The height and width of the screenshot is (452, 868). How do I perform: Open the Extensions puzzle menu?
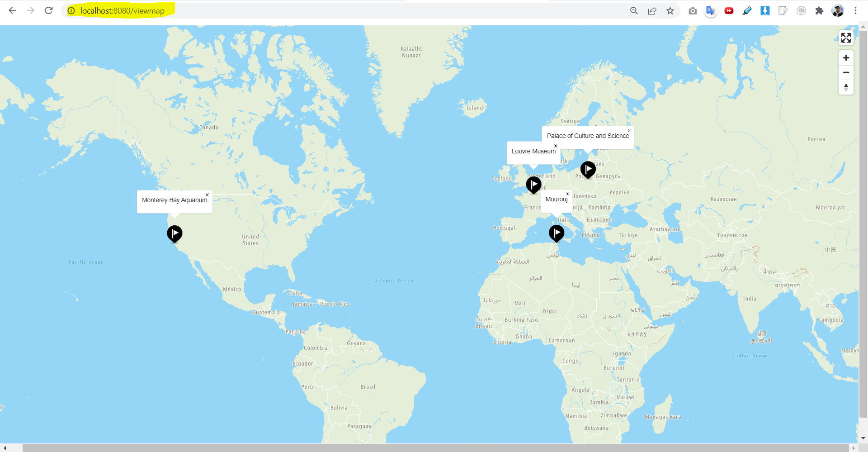(x=819, y=11)
